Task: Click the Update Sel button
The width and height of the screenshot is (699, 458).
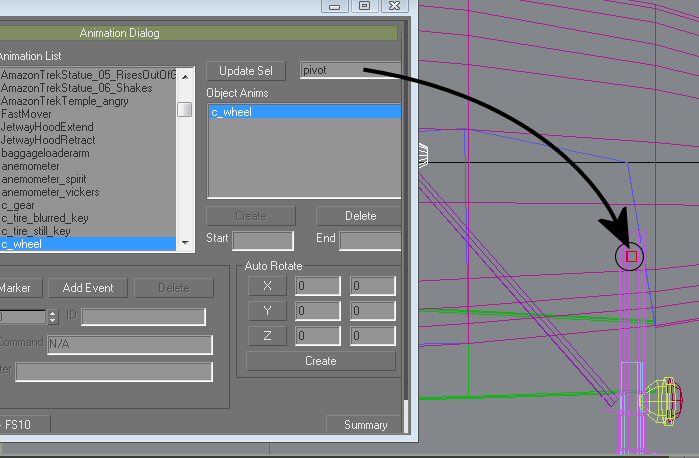Action: 246,71
